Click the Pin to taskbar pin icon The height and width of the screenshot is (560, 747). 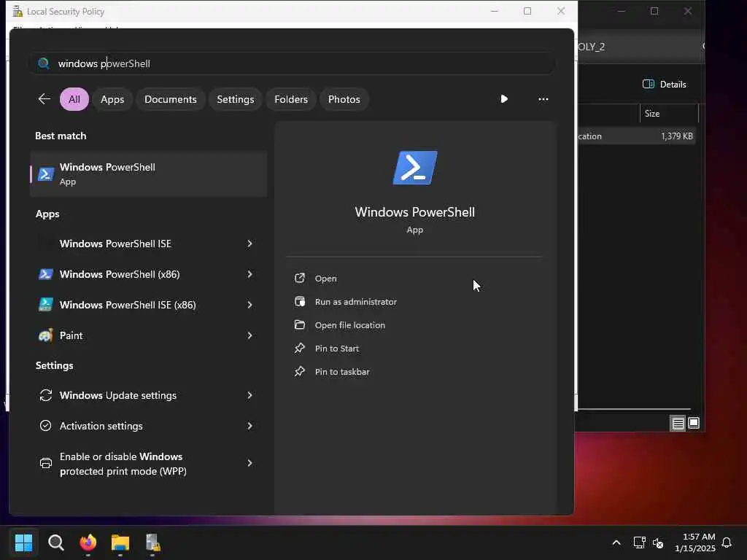click(300, 371)
